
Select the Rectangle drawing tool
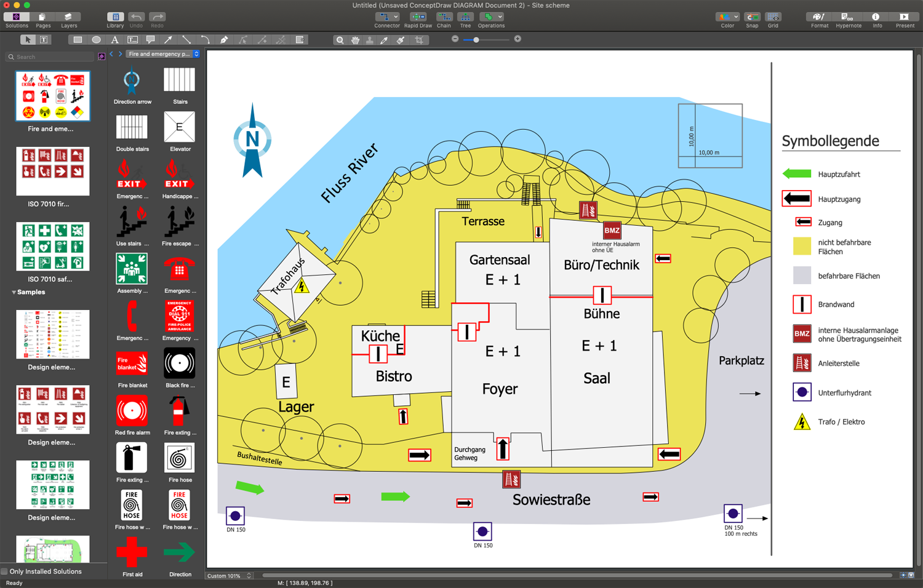(x=78, y=40)
